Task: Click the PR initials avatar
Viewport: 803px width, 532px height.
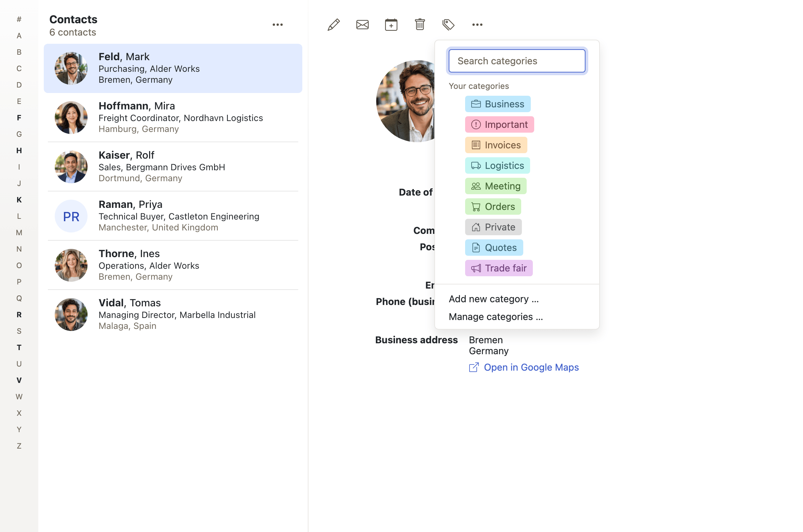Action: click(x=71, y=216)
